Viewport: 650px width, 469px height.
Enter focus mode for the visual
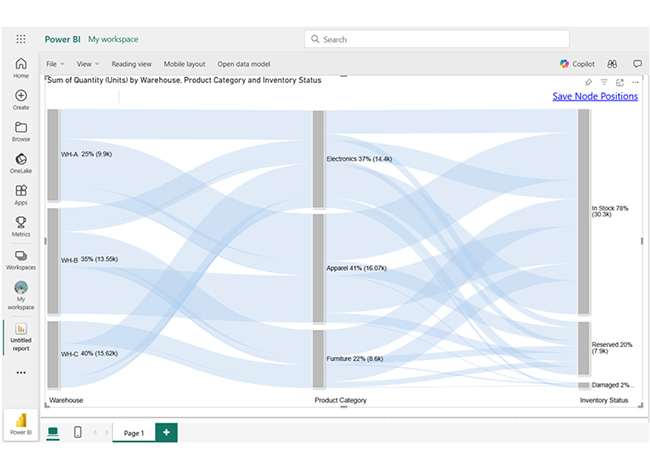[x=620, y=82]
